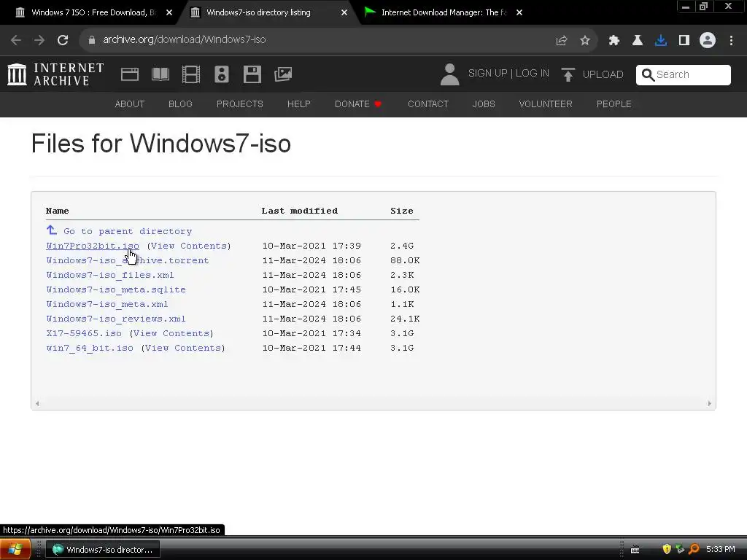Click the upload arrow icon
Screen dimensions: 747x560
click(x=568, y=74)
